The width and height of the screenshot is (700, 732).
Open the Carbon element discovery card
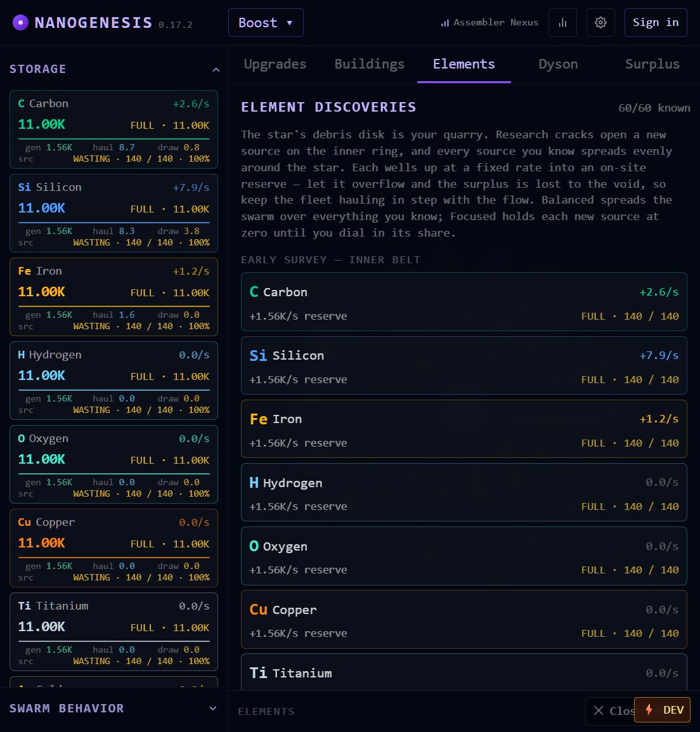tap(464, 301)
